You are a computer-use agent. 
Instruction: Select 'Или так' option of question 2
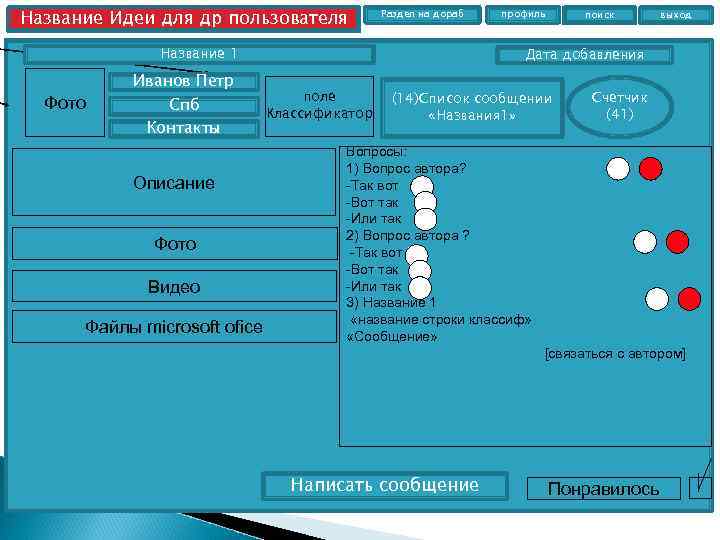(x=420, y=288)
